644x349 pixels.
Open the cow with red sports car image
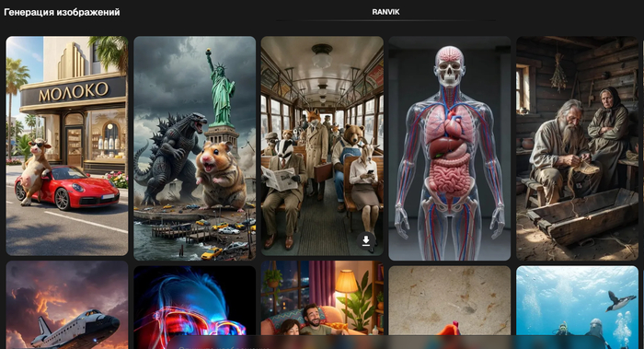[67, 145]
